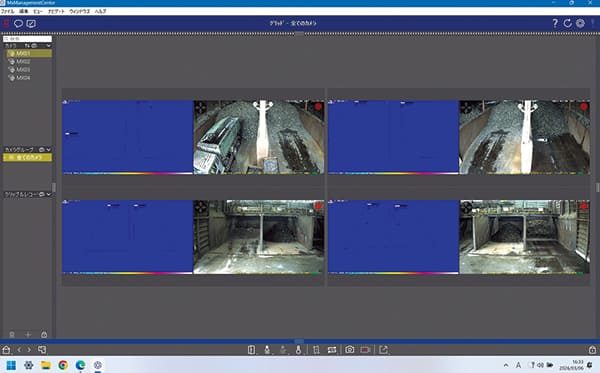Select the highlighted all-cameras group entry

point(27,157)
